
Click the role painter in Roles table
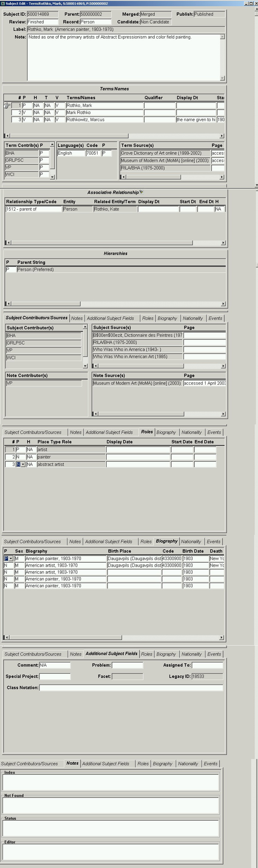71,457
